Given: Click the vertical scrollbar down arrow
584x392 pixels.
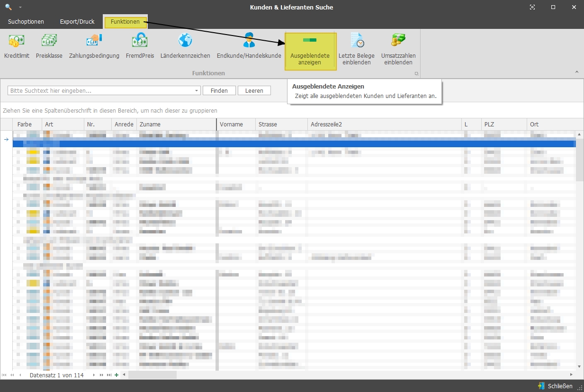Looking at the screenshot, I should pos(580,366).
